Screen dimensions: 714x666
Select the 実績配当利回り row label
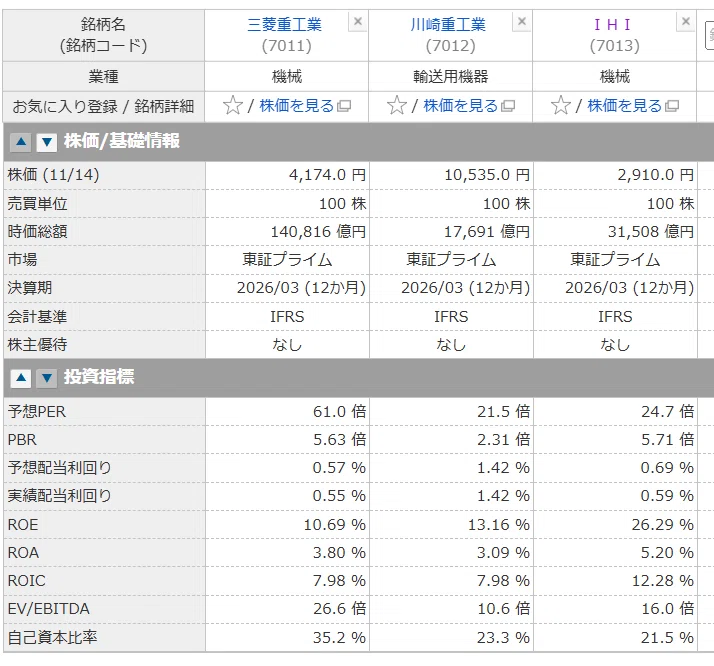(59, 496)
